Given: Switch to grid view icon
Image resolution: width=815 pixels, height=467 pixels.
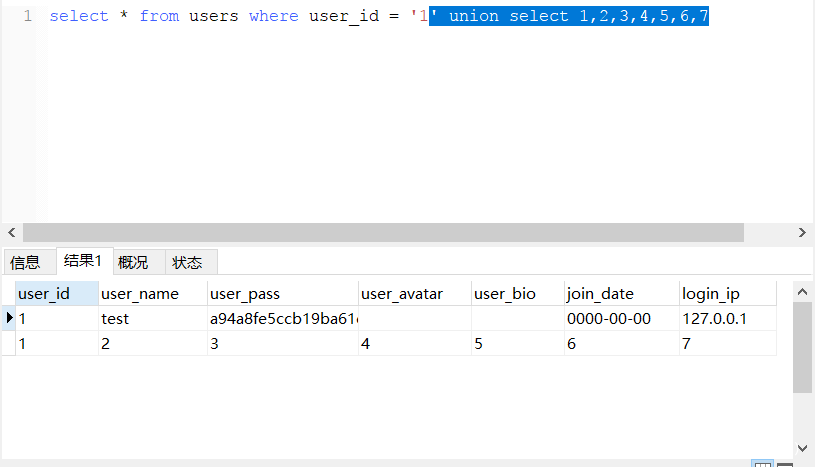Looking at the screenshot, I should pos(762,464).
